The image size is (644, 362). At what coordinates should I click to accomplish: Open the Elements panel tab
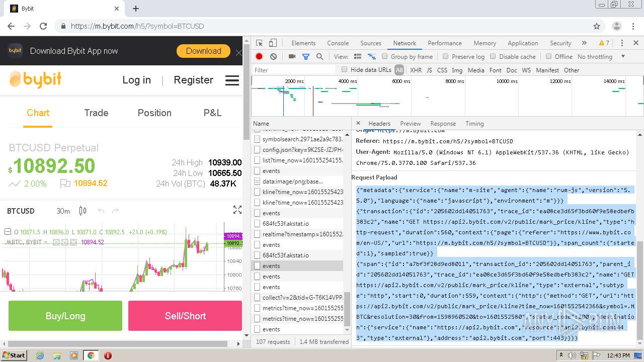[303, 43]
